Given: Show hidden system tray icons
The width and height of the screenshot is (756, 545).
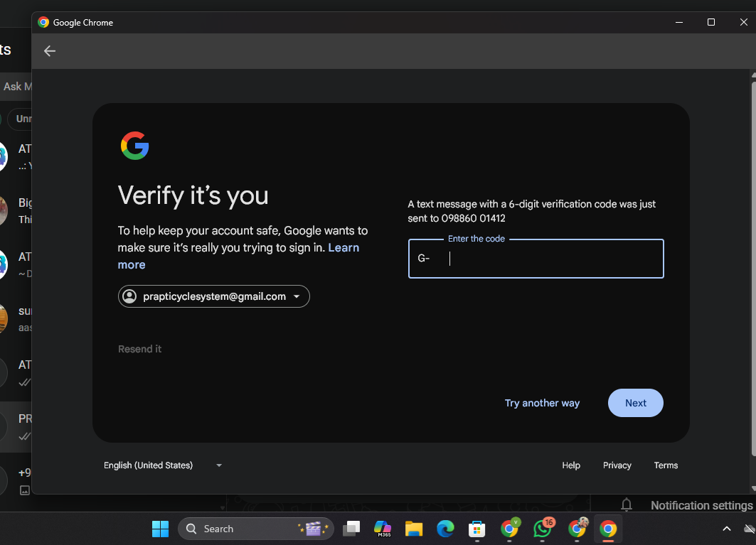Looking at the screenshot, I should click(x=727, y=529).
